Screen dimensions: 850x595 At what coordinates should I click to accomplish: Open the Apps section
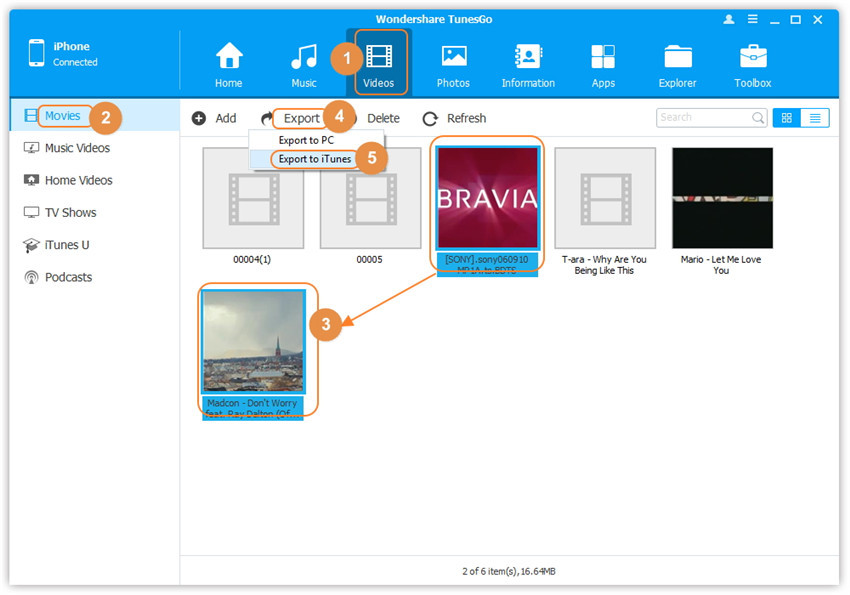[603, 64]
